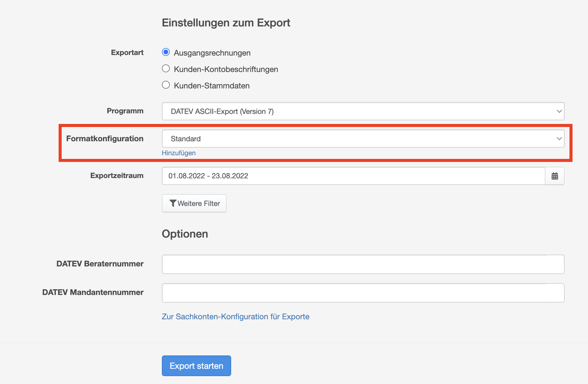
Task: Click the Exportzeitraum date range field
Action: (x=354, y=176)
